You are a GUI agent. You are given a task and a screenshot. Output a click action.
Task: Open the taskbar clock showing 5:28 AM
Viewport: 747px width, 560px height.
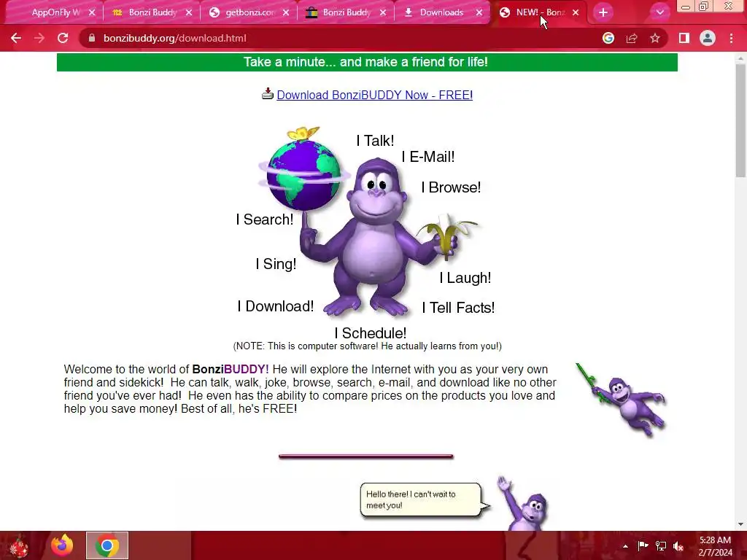point(715,546)
